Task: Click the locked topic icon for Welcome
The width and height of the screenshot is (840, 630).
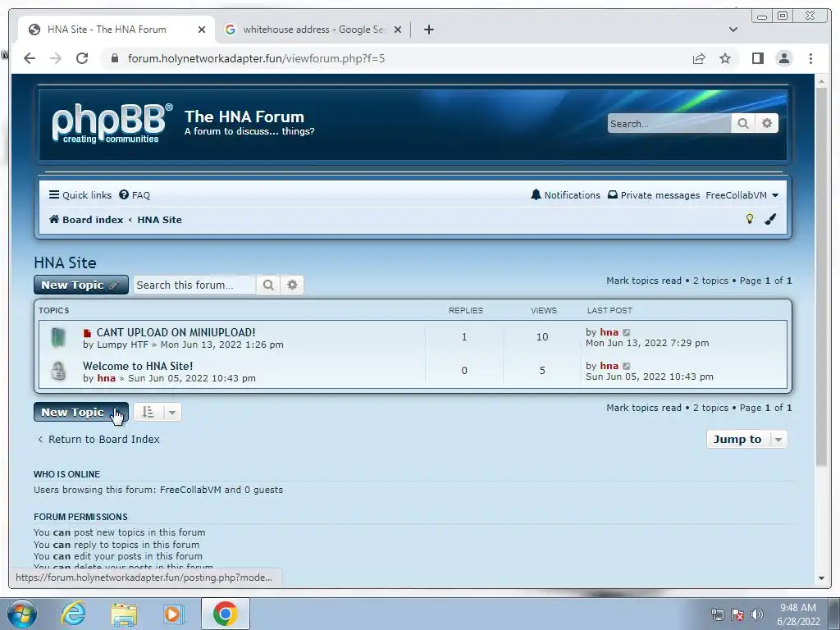Action: coord(58,370)
